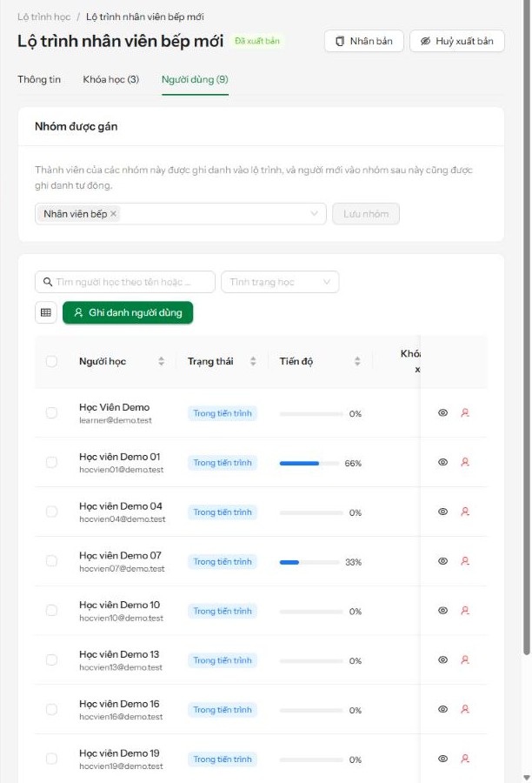Tick checkbox for Học Viên Demo
532x783 pixels.
[x=51, y=412]
